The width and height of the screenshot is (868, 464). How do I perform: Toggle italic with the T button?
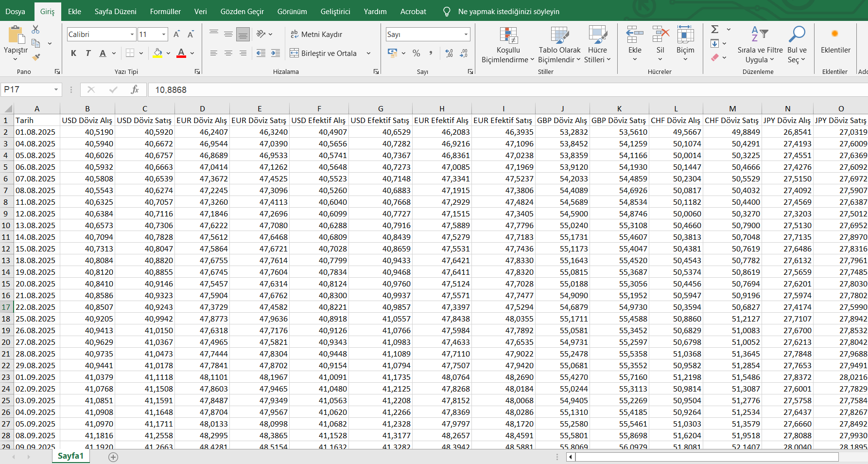pos(88,53)
